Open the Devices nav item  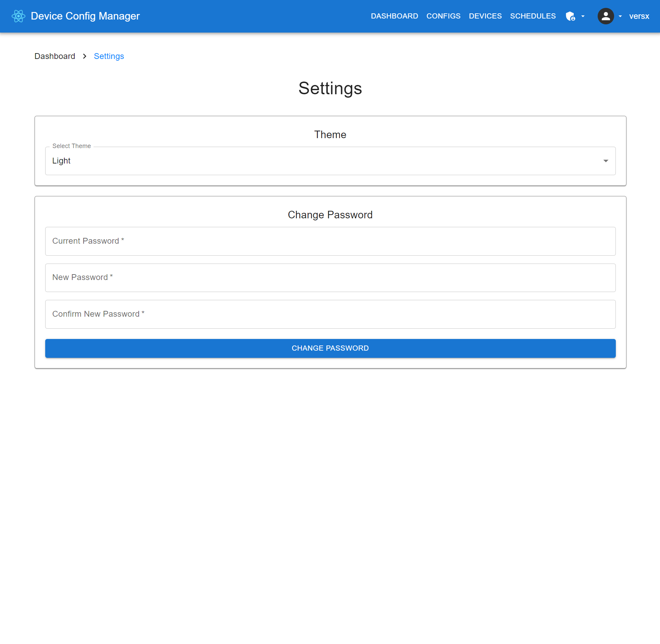point(485,16)
